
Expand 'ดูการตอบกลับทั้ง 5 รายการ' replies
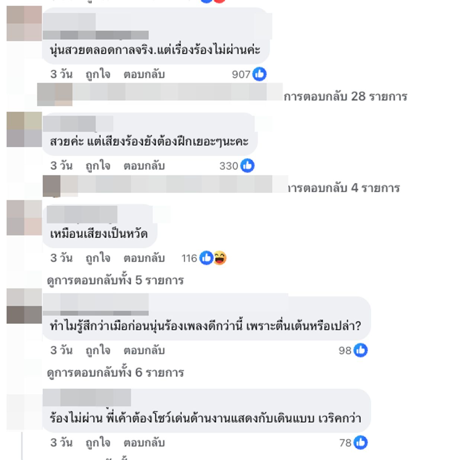coord(116,280)
